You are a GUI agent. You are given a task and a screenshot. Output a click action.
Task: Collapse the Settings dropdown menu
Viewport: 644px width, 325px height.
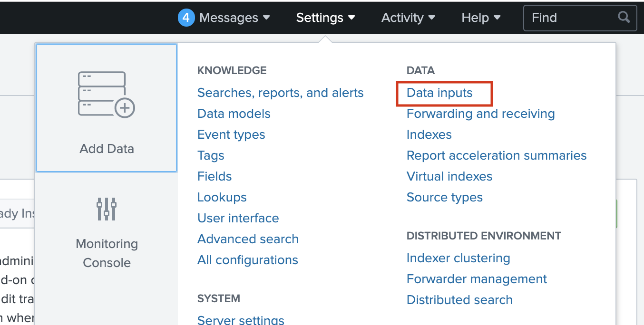click(x=325, y=18)
